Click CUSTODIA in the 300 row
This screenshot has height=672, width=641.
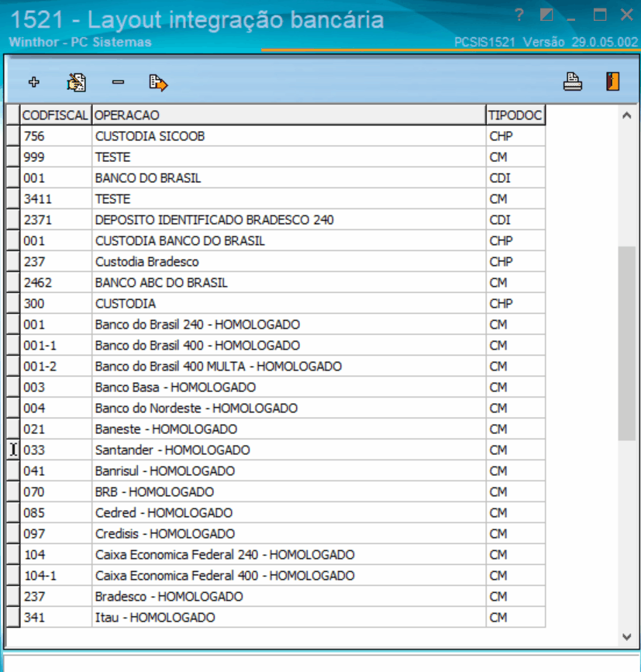(x=289, y=303)
